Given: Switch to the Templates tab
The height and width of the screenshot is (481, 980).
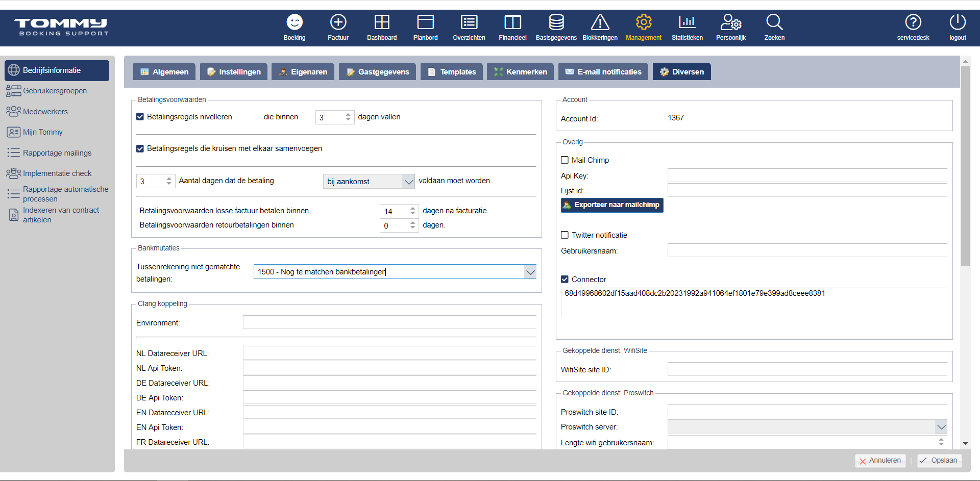Looking at the screenshot, I should (x=452, y=72).
